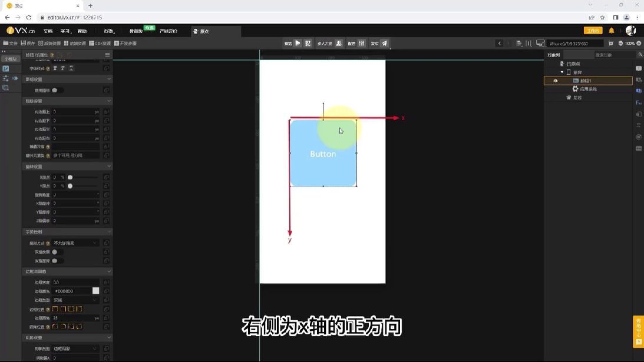644x362 pixels.
Task: Open the 文档 menu
Action: [48, 31]
